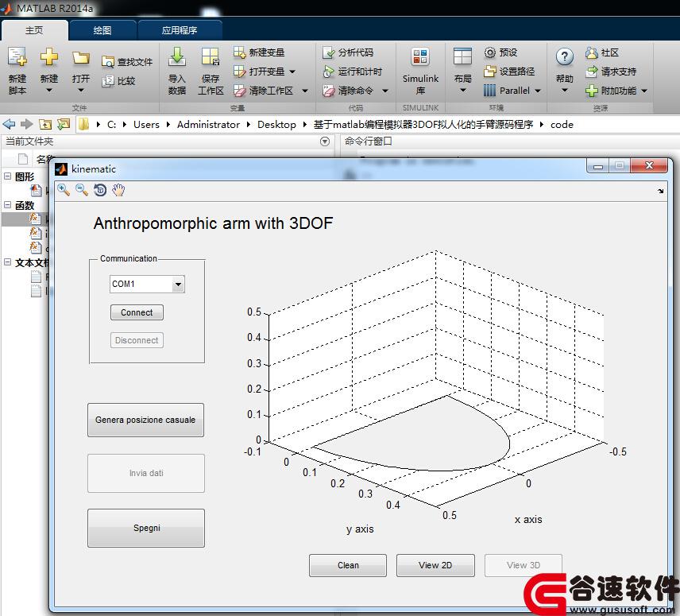Click the Compare (比较) icon
This screenshot has width=680, height=616.
coord(107,81)
